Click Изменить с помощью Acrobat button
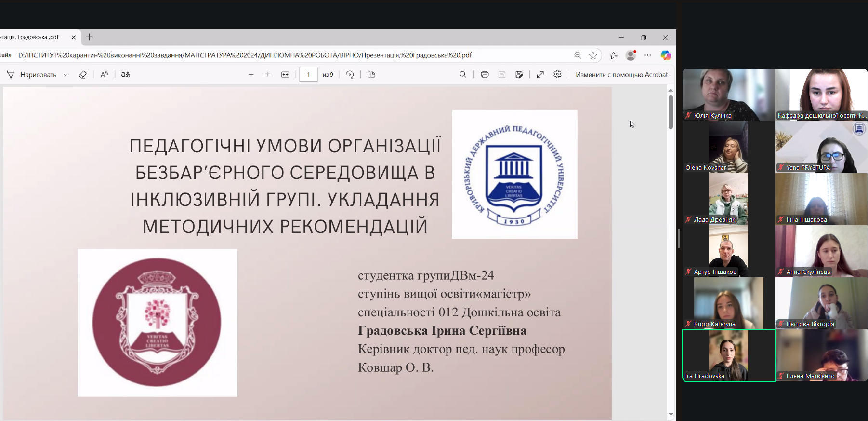The width and height of the screenshot is (868, 421). pos(622,75)
